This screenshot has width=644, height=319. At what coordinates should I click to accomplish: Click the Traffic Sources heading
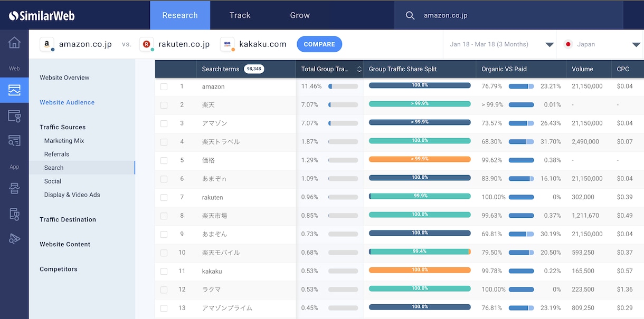(62, 127)
